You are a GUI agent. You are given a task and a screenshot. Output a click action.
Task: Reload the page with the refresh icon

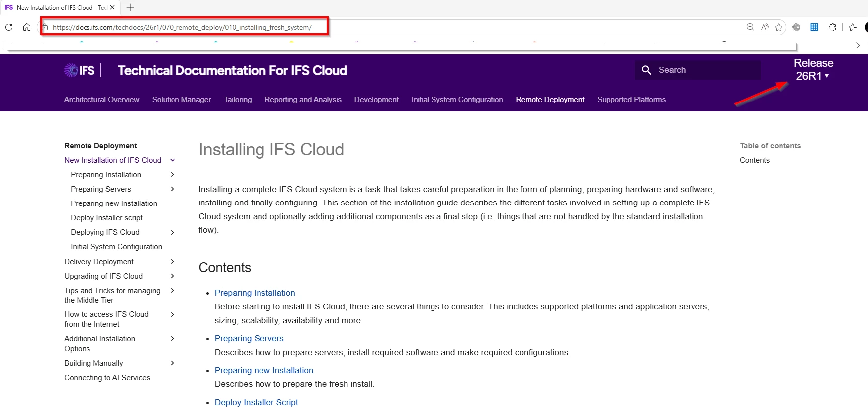click(9, 27)
